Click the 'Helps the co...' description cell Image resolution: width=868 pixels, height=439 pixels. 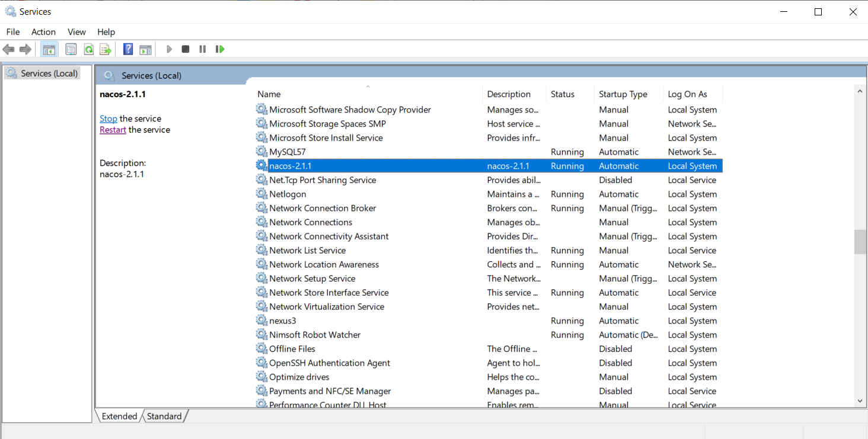pos(513,377)
